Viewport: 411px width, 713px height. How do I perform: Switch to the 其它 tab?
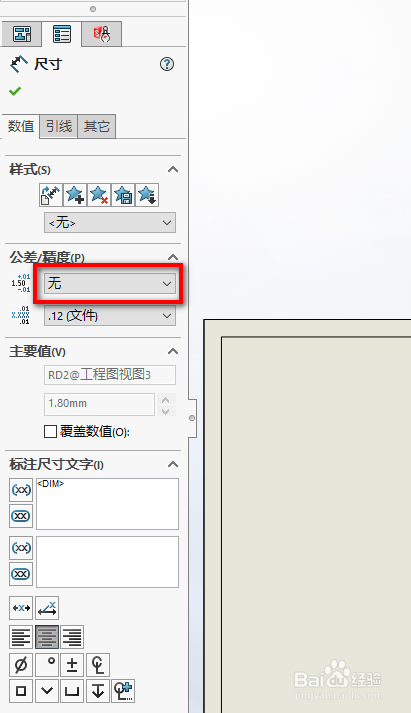click(96, 126)
